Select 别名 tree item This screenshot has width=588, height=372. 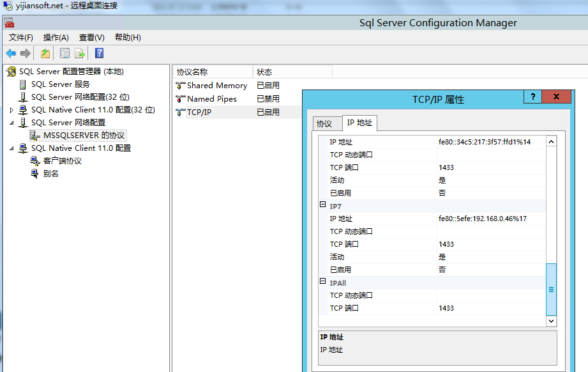[x=50, y=174]
